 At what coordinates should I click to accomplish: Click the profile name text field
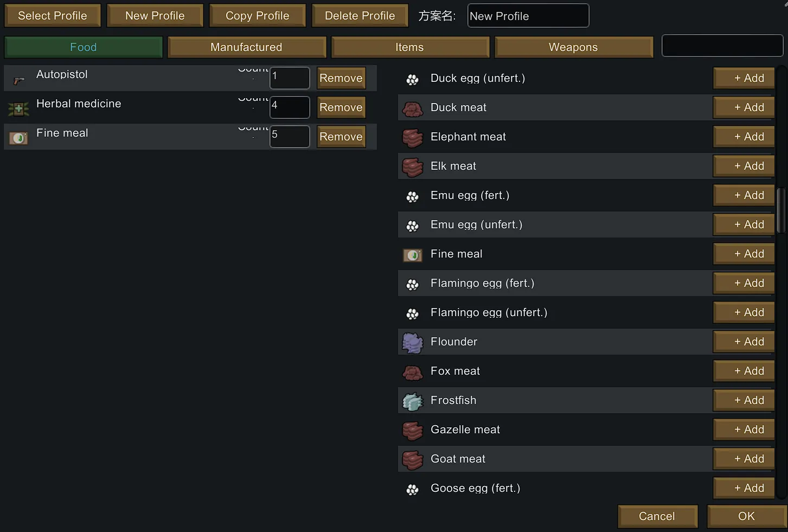click(528, 16)
